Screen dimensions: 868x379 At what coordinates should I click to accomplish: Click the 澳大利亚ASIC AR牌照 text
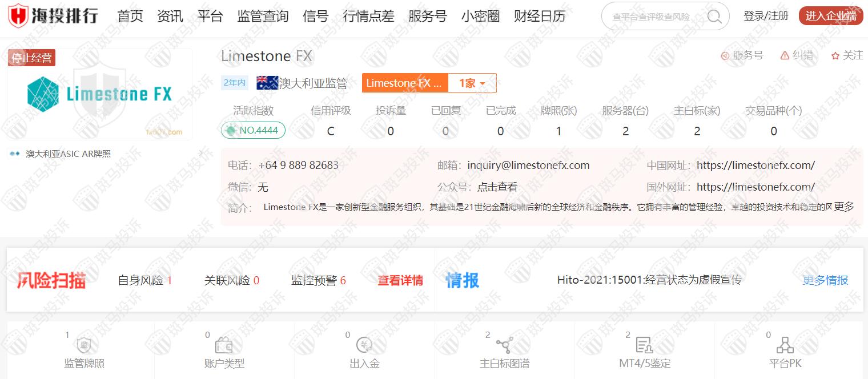69,154
